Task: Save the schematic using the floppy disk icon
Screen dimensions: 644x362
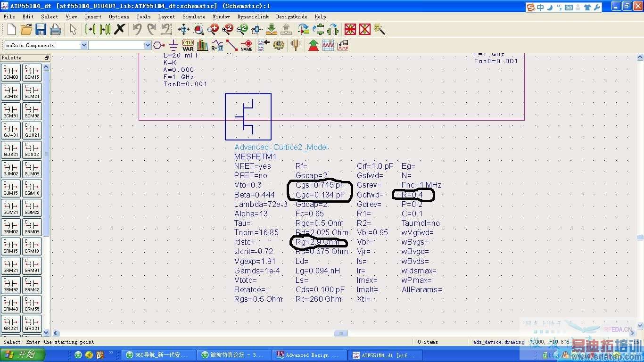Action: pyautogui.click(x=41, y=29)
